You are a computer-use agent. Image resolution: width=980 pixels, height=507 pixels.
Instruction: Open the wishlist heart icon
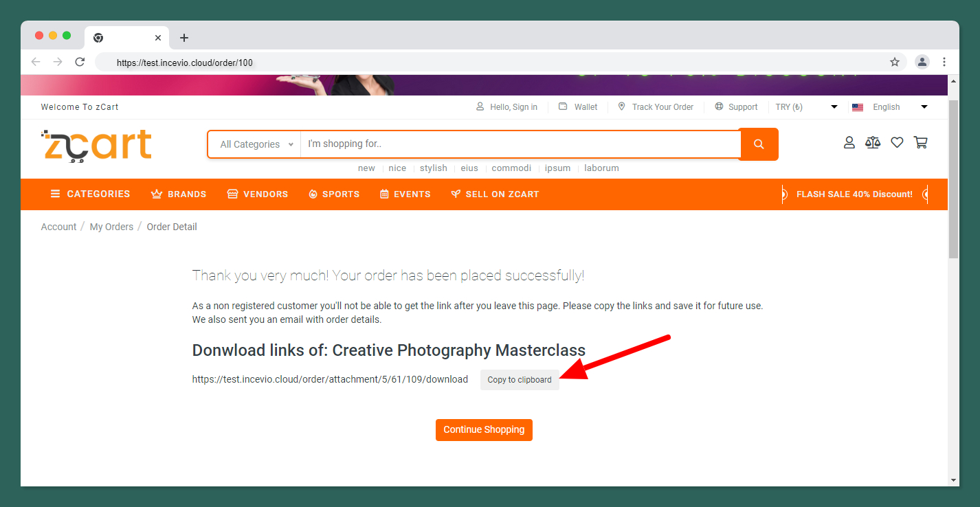tap(897, 143)
